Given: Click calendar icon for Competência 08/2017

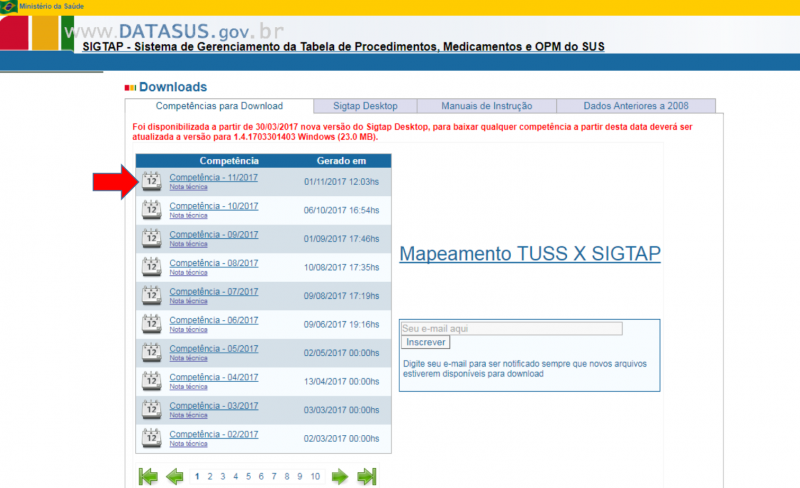Looking at the screenshot, I should point(152,267).
